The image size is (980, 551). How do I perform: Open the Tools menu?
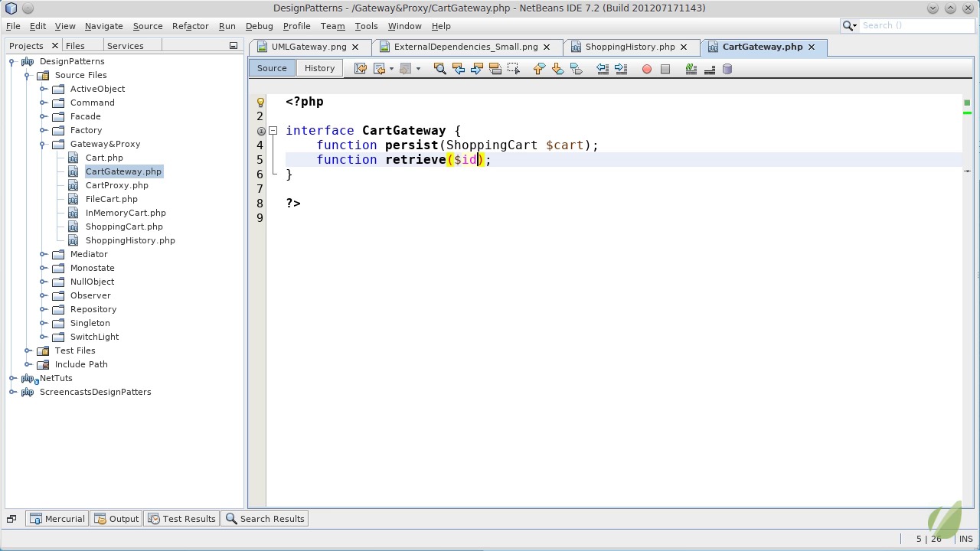pos(366,26)
